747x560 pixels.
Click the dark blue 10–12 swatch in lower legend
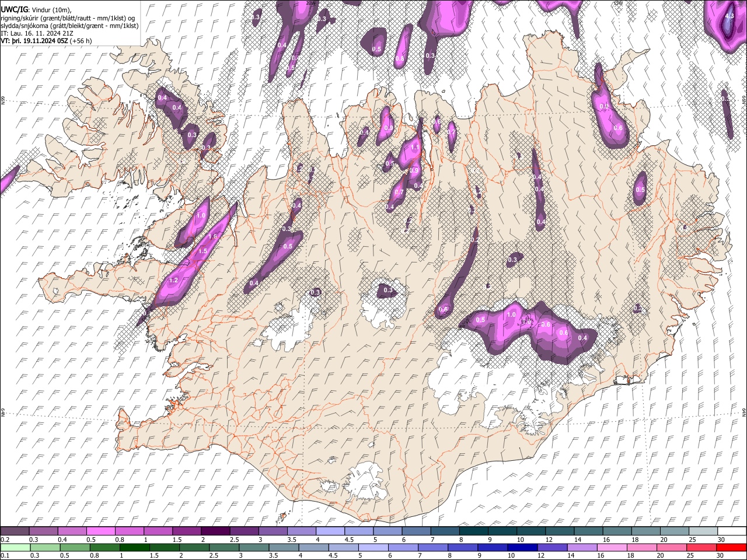(x=523, y=547)
